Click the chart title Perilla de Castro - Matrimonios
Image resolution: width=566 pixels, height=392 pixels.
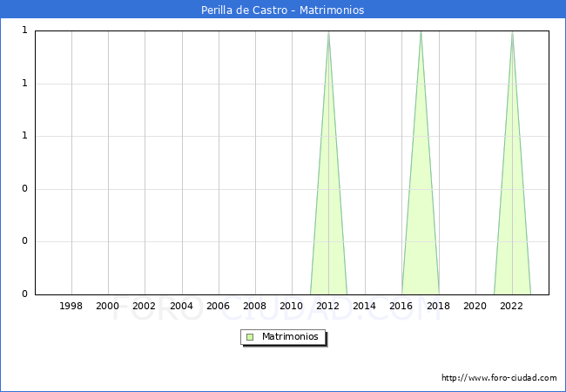(283, 10)
